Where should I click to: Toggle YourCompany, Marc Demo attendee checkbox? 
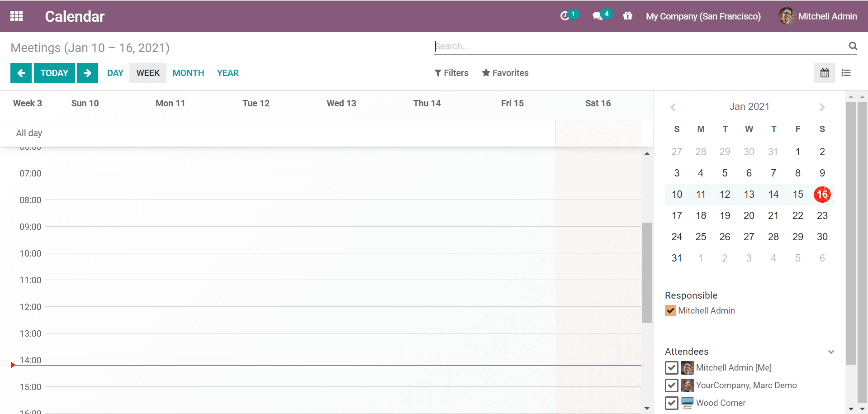[x=672, y=385]
